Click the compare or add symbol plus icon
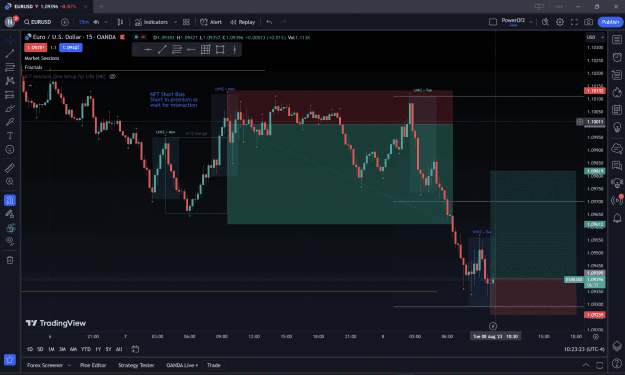The width and height of the screenshot is (625, 375). [65, 22]
